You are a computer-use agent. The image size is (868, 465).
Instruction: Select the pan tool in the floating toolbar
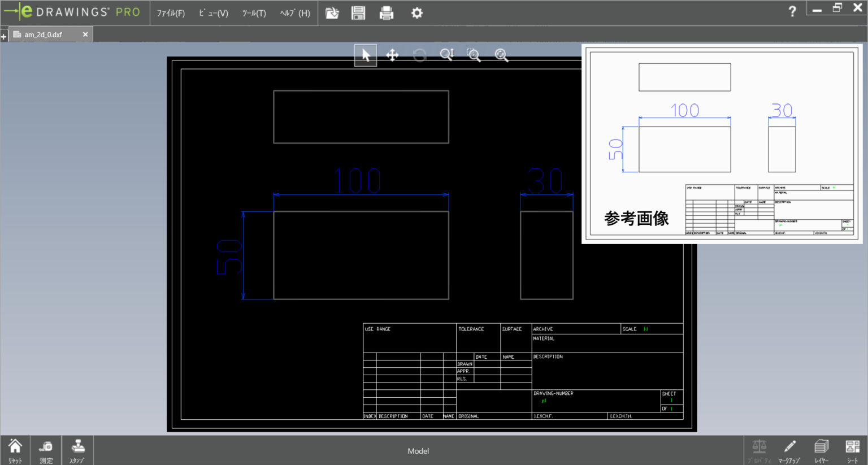392,55
